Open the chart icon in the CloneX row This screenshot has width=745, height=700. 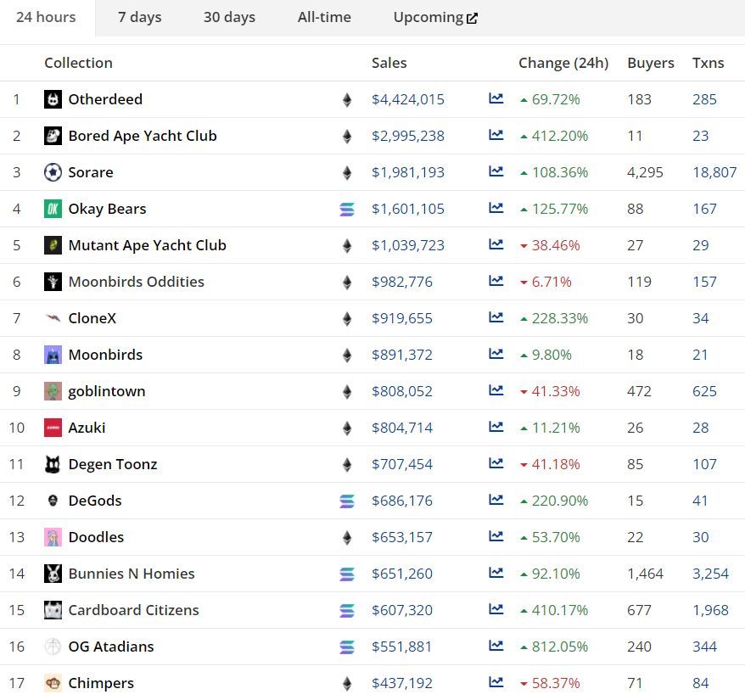(x=496, y=317)
